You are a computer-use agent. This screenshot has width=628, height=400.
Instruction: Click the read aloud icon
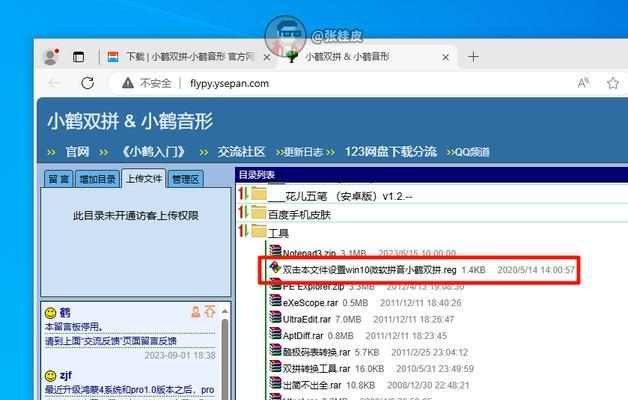click(583, 83)
